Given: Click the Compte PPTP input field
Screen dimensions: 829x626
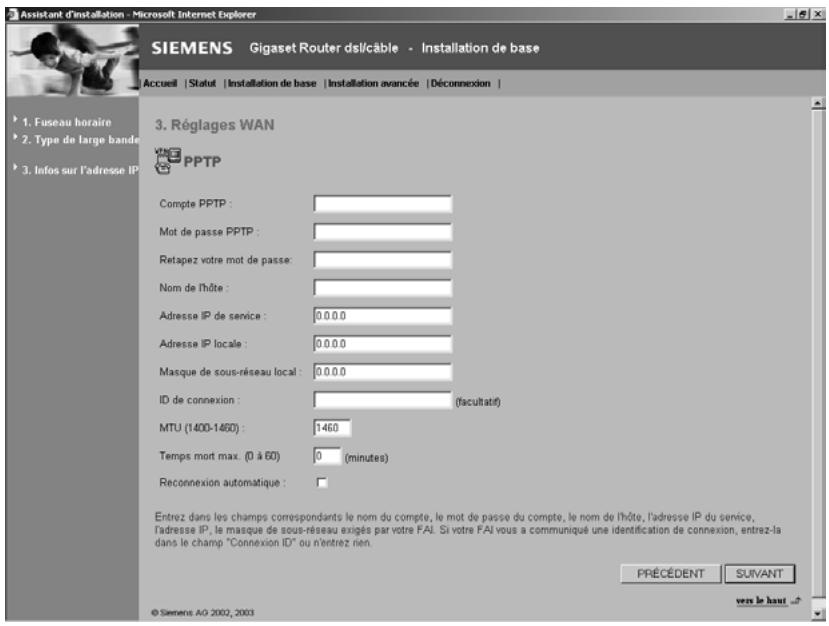Looking at the screenshot, I should [x=383, y=204].
